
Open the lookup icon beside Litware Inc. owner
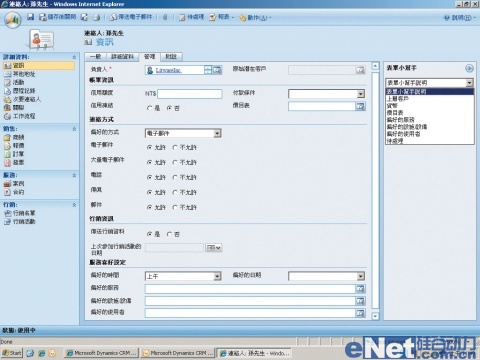(x=217, y=70)
